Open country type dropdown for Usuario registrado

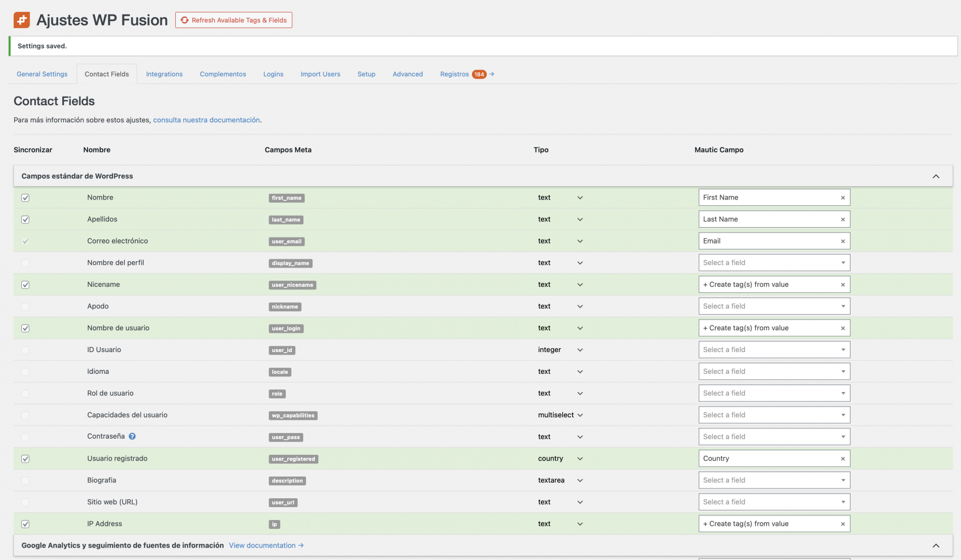[x=560, y=459]
